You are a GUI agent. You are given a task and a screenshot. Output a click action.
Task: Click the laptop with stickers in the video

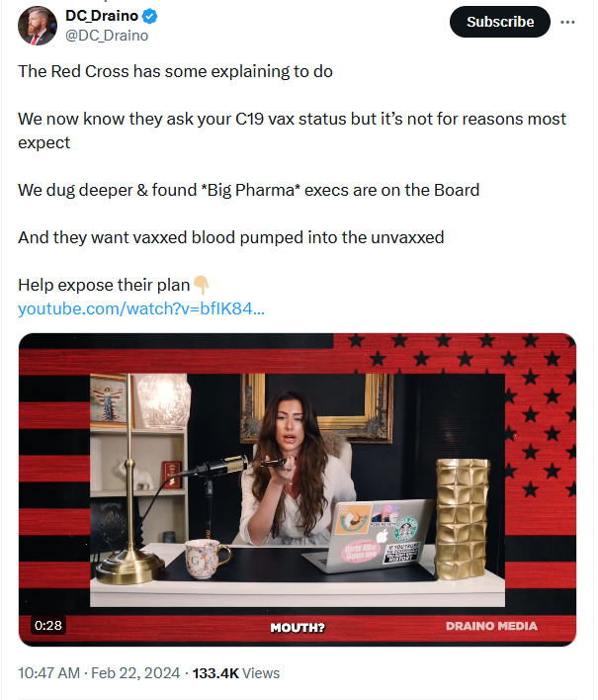[368, 536]
